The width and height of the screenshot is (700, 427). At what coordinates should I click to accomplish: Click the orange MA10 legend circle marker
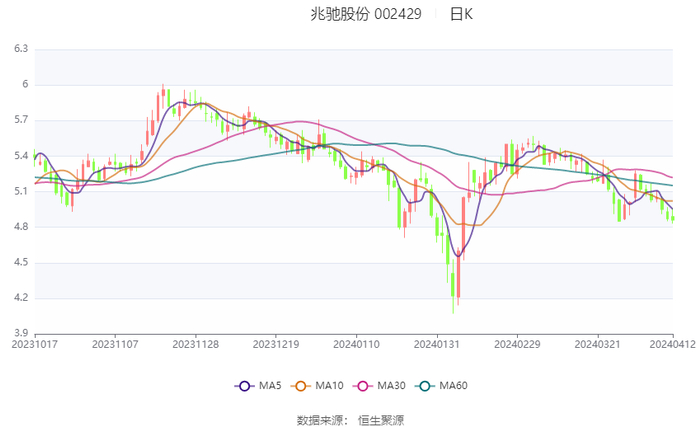click(301, 386)
